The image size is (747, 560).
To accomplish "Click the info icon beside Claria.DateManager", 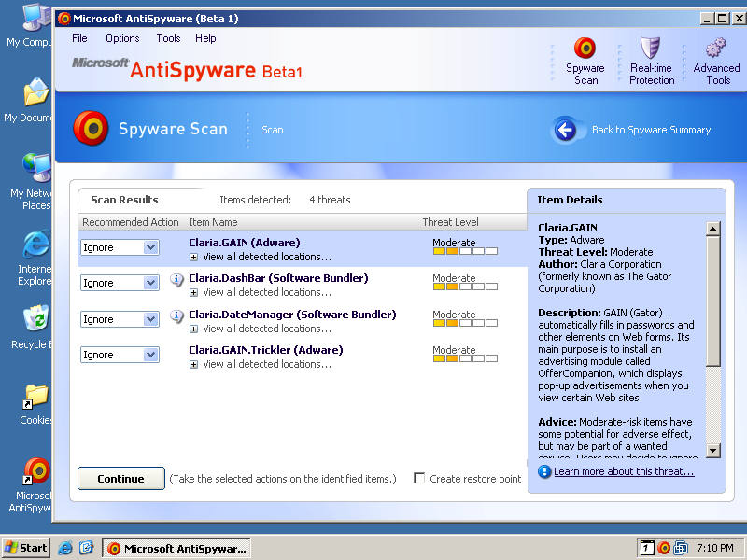I will pyautogui.click(x=176, y=316).
